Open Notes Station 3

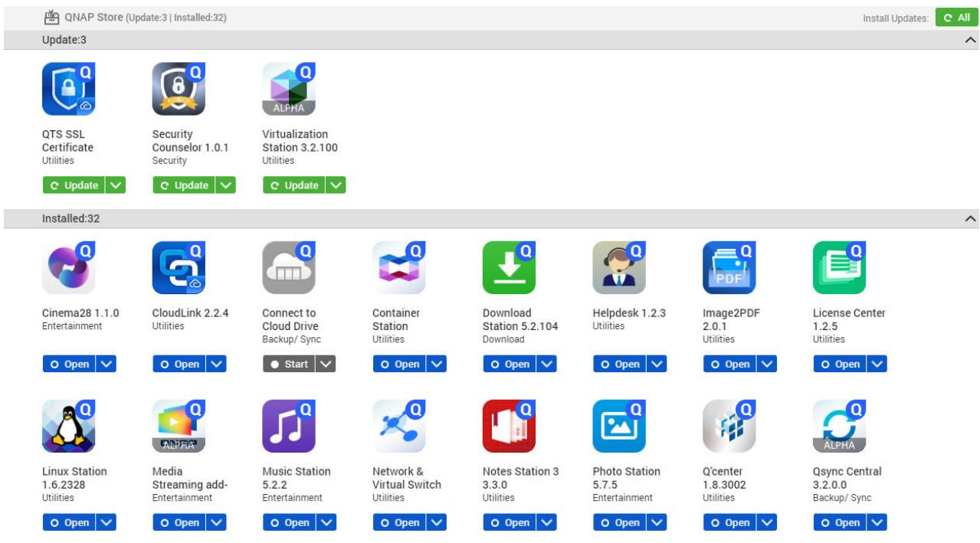510,522
